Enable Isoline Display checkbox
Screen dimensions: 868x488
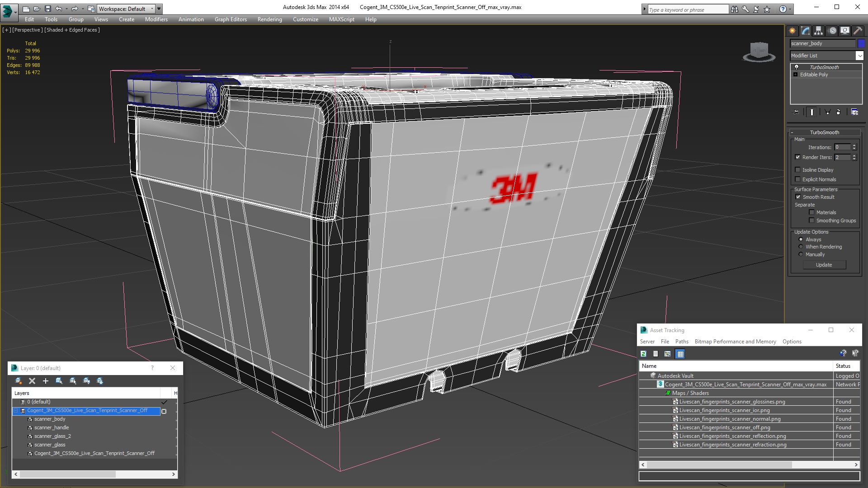click(797, 170)
